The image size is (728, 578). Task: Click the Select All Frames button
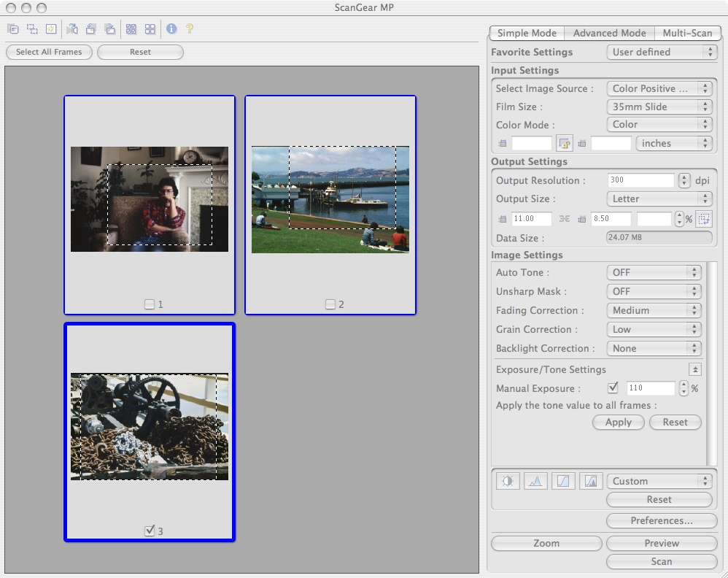click(49, 52)
